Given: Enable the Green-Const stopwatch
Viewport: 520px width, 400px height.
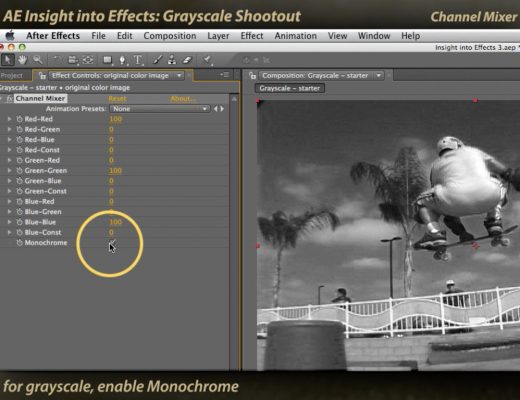Looking at the screenshot, I should click(19, 191).
